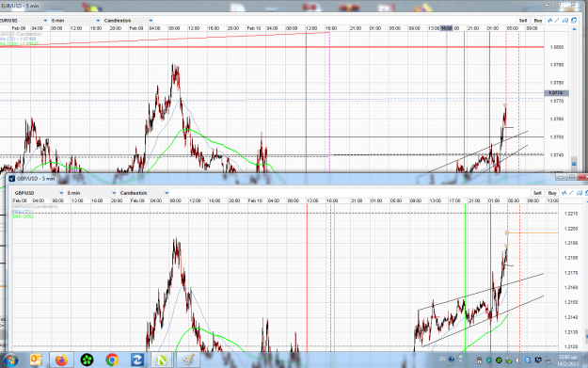The height and width of the screenshot is (368, 588).
Task: Click Buy button in EUR/USD window
Action: tap(538, 21)
